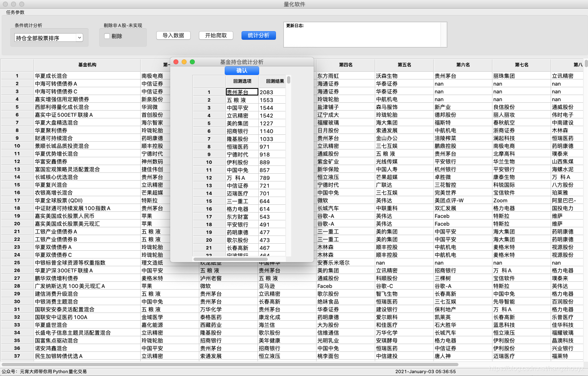
Task: Click the 第五名 column header
Action: coord(404,65)
